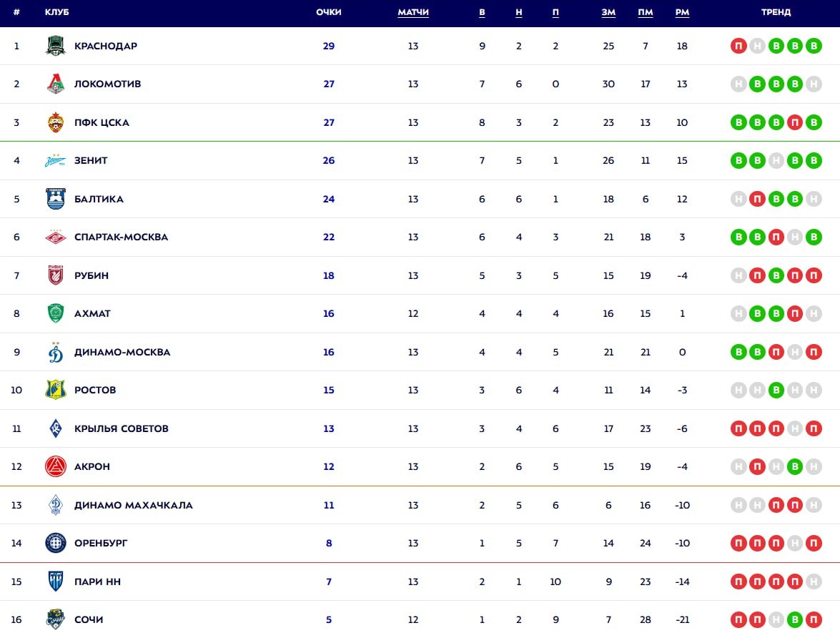Sort standings by ЗМ column header
This screenshot has width=840, height=633.
pyautogui.click(x=608, y=13)
